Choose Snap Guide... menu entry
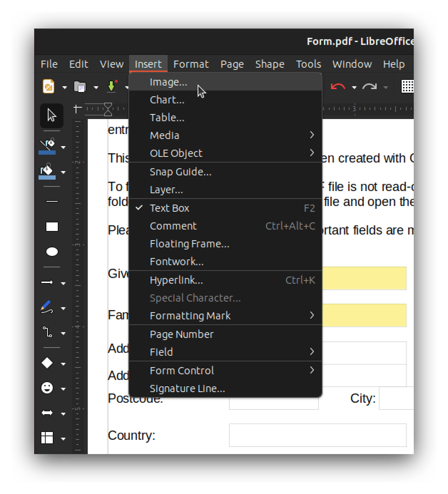Image resolution: width=448 pixels, height=494 pixels. (225, 172)
